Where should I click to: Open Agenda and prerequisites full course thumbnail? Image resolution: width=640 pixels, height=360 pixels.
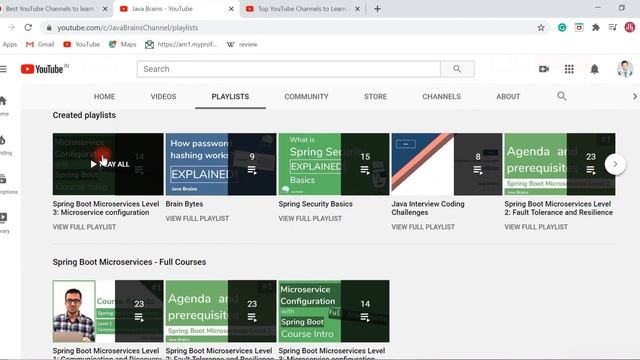click(x=221, y=311)
